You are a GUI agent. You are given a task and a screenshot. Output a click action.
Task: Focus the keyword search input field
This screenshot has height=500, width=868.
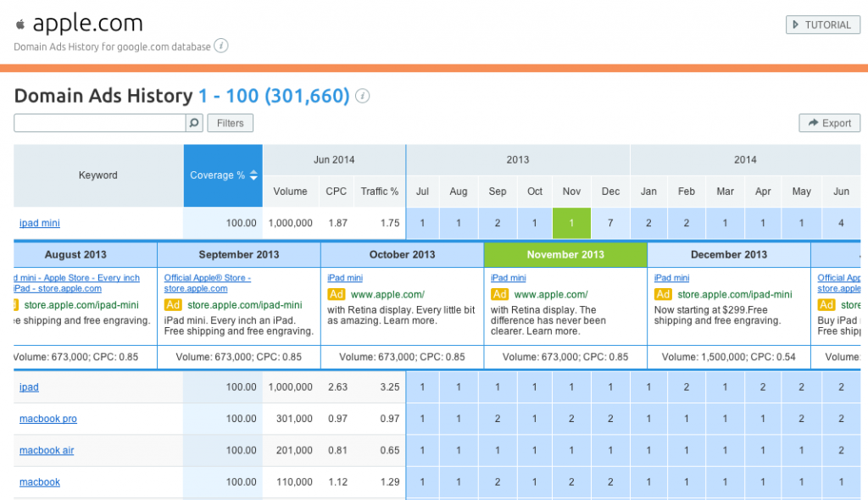100,123
